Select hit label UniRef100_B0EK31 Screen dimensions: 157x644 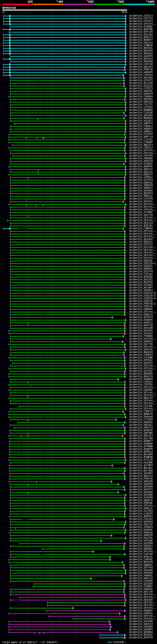point(141,557)
